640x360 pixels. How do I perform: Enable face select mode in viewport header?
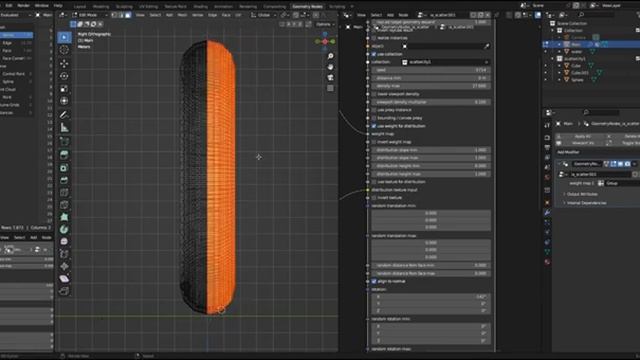(128, 15)
